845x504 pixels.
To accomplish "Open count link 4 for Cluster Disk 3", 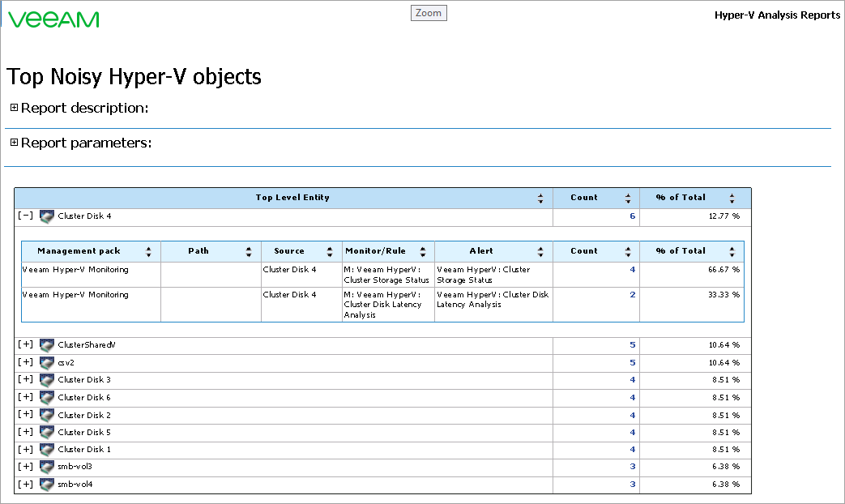I will (633, 380).
